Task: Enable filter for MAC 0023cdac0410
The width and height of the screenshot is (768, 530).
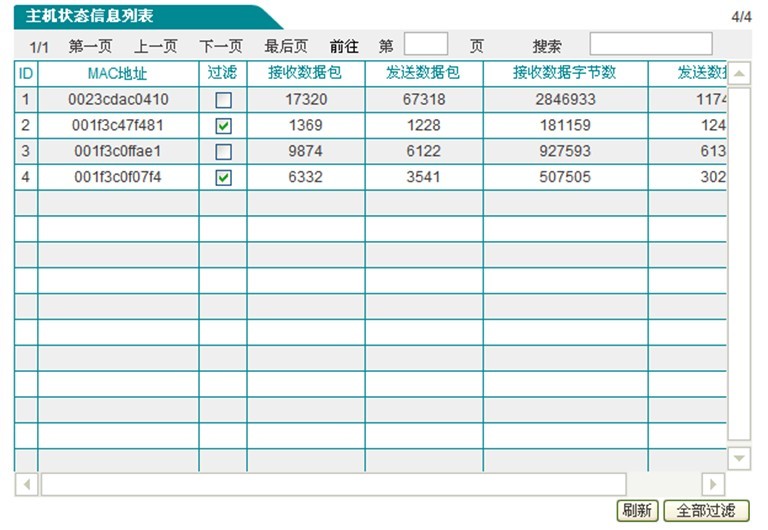Action: pos(223,100)
